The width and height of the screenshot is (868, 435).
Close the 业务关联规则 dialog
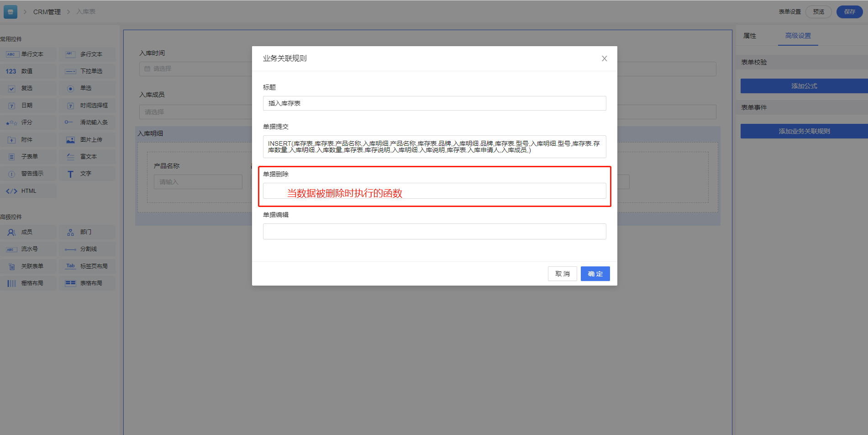604,58
